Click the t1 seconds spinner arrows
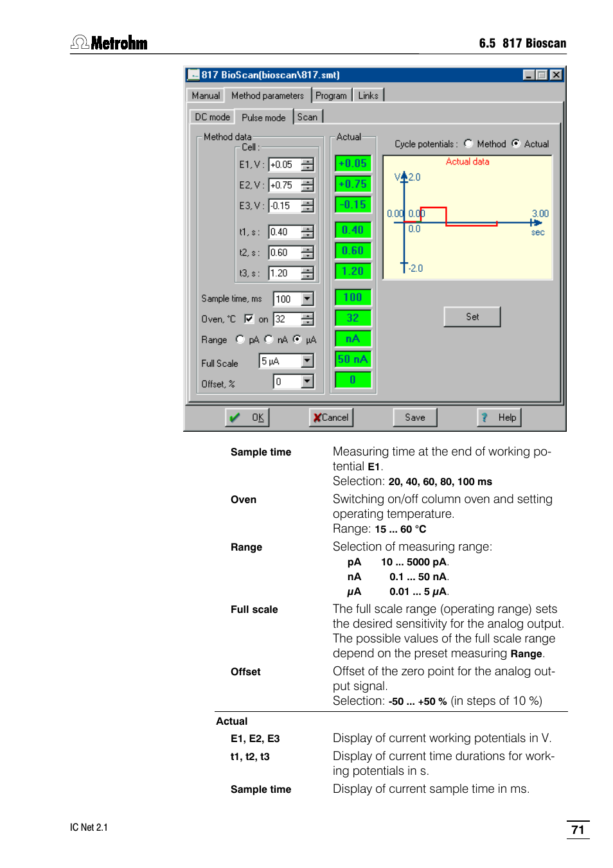The image size is (613, 868). pyautogui.click(x=308, y=232)
